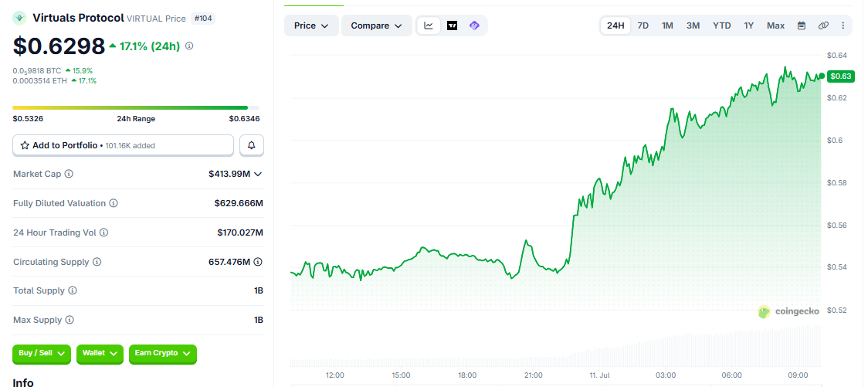Show Market Cap info tooltip icon
This screenshot has width=868, height=387.
point(70,174)
